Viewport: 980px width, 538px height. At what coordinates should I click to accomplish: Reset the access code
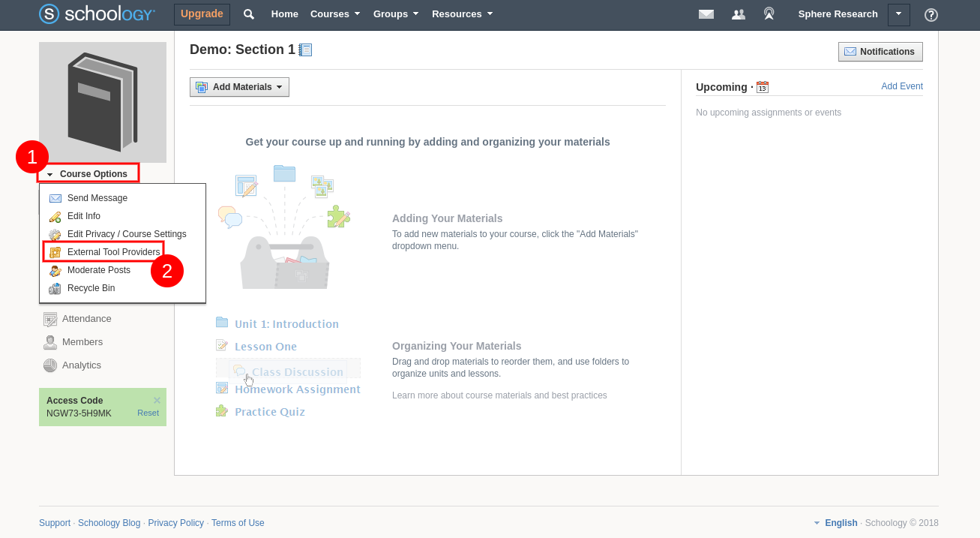(x=148, y=413)
